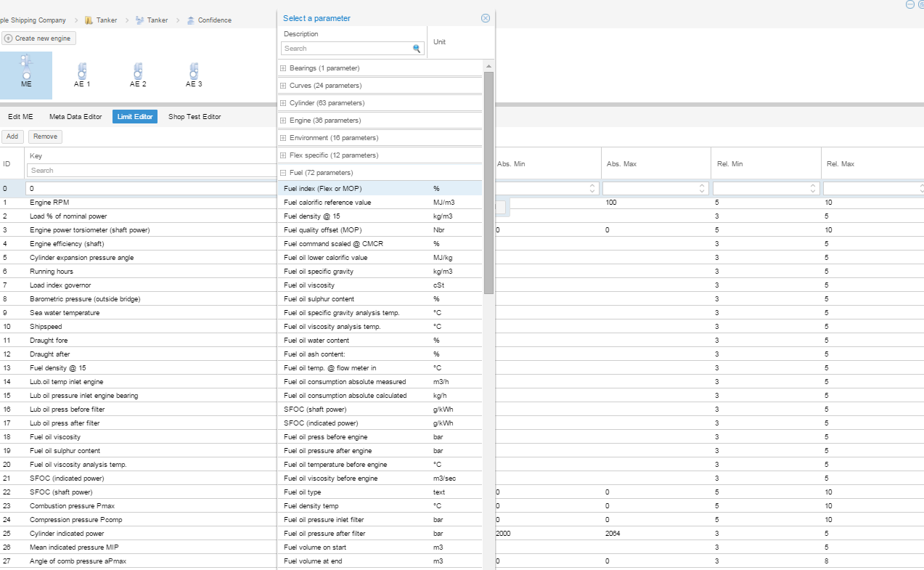Choose the Fuel oil viscosity parameter
Viewport: 924px width, 570px height.
[x=319, y=285]
